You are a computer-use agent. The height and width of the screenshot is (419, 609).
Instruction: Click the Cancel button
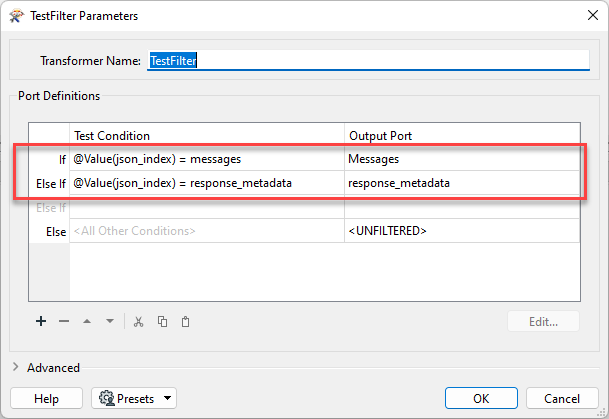click(x=562, y=398)
